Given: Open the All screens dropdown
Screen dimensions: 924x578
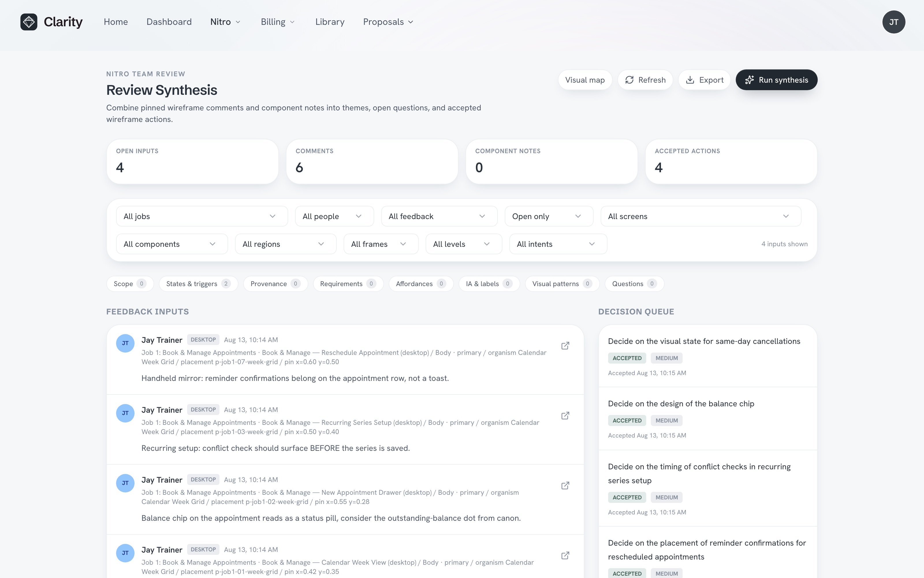Looking at the screenshot, I should [x=701, y=216].
